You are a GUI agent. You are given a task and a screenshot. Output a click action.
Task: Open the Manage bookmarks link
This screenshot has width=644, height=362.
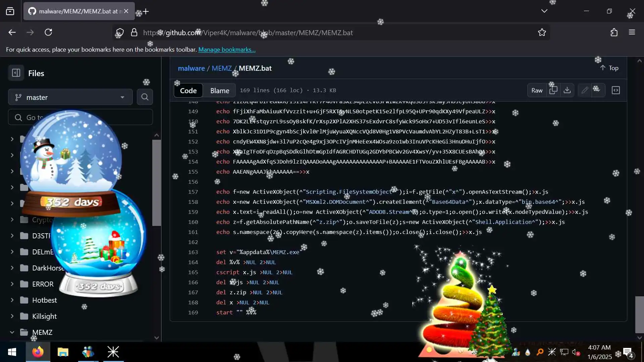tap(227, 50)
